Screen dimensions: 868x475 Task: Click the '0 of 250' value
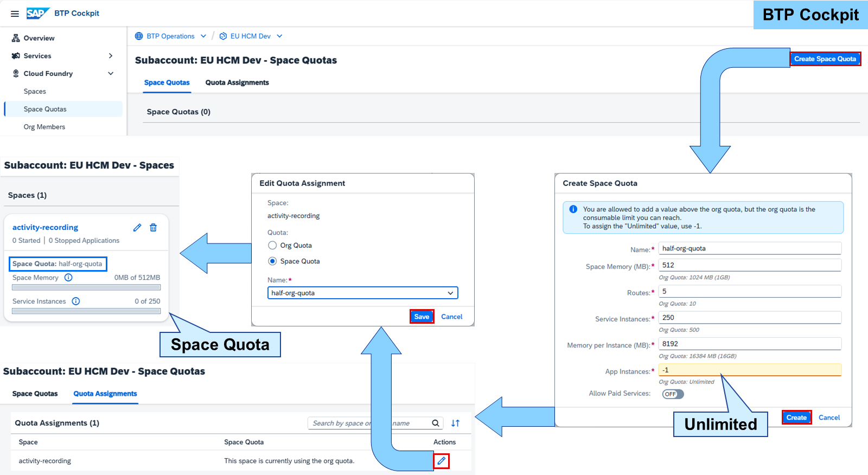coord(148,301)
